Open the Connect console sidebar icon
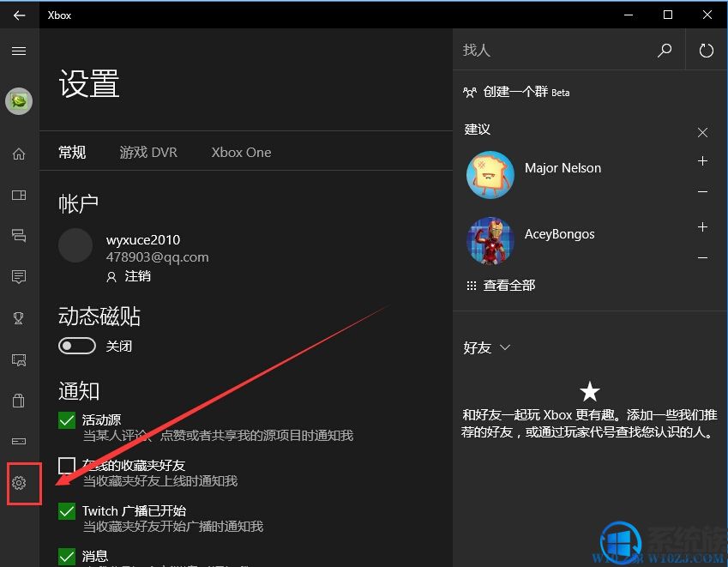The height and width of the screenshot is (567, 728). point(19,441)
